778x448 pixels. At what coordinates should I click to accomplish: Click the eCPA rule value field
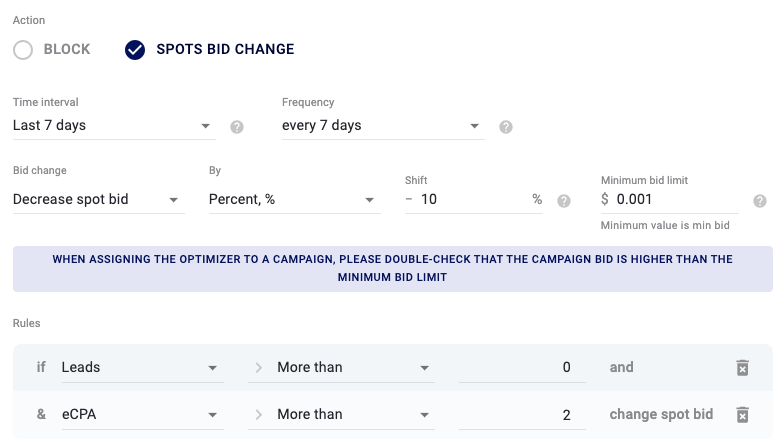[x=522, y=414]
